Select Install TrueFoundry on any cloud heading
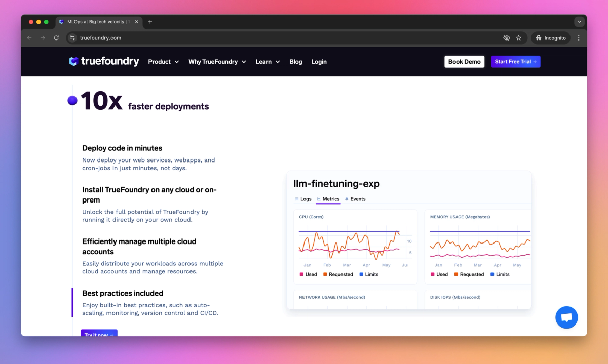 pos(149,195)
